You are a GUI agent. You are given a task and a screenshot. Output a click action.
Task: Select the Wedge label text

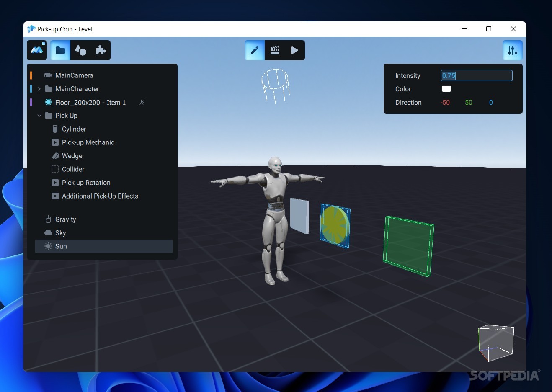[72, 156]
